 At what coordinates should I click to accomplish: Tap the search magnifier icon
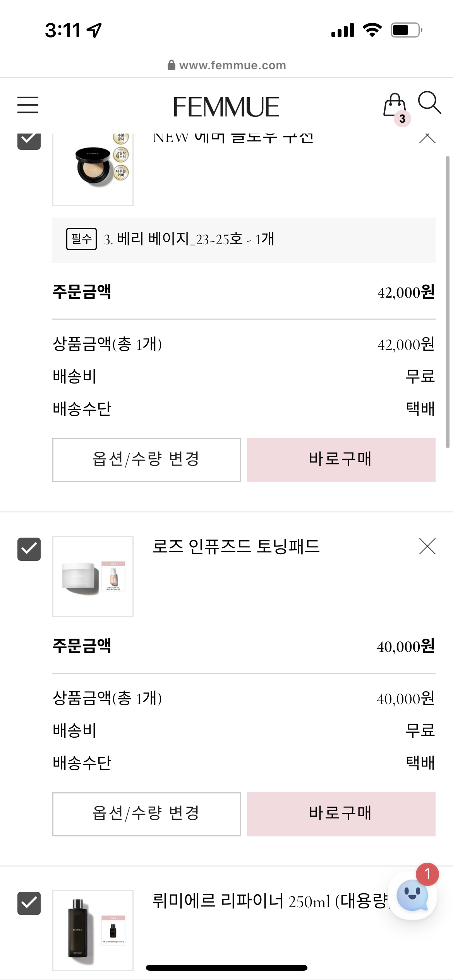click(x=429, y=103)
